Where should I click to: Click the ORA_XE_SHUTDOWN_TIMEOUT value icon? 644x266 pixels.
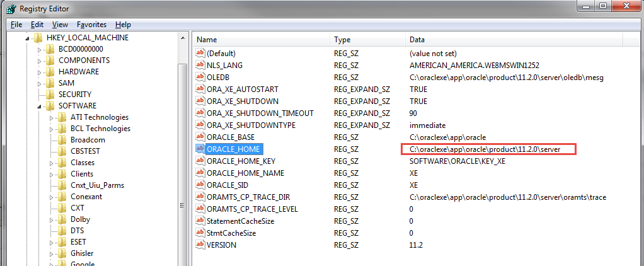pyautogui.click(x=200, y=113)
